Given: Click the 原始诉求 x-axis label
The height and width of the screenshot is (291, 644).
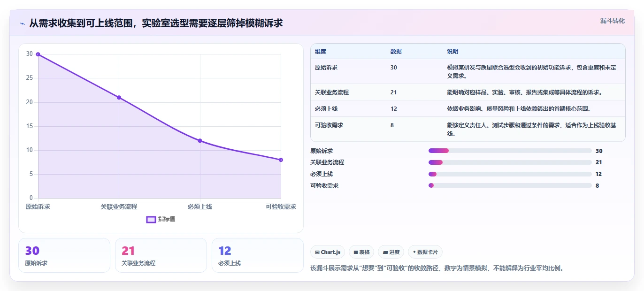Looking at the screenshot, I should [38, 207].
